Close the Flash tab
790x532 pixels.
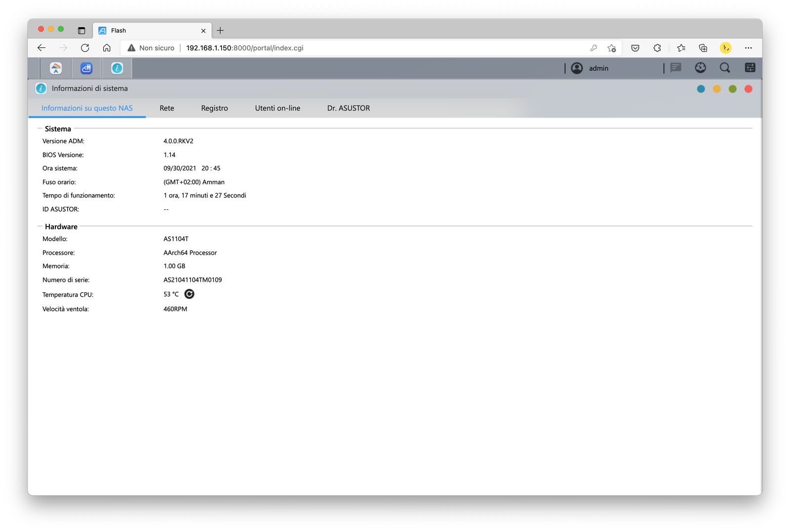[x=203, y=31]
